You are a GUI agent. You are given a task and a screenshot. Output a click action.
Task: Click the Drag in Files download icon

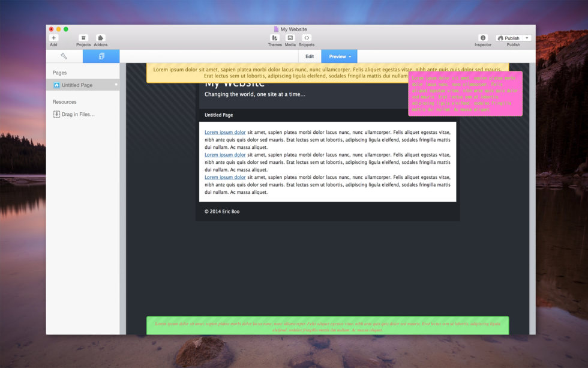[56, 115]
